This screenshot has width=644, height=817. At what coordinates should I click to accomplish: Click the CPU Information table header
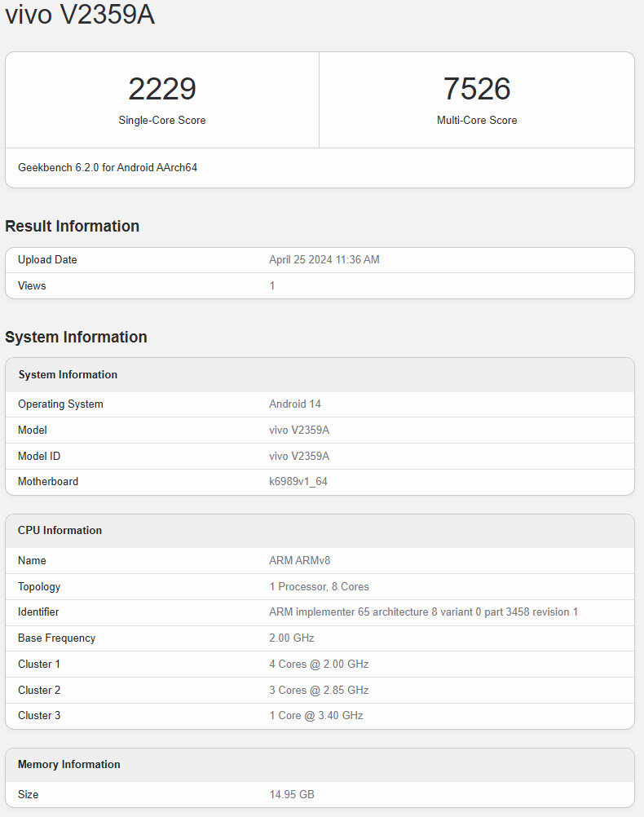pos(60,531)
